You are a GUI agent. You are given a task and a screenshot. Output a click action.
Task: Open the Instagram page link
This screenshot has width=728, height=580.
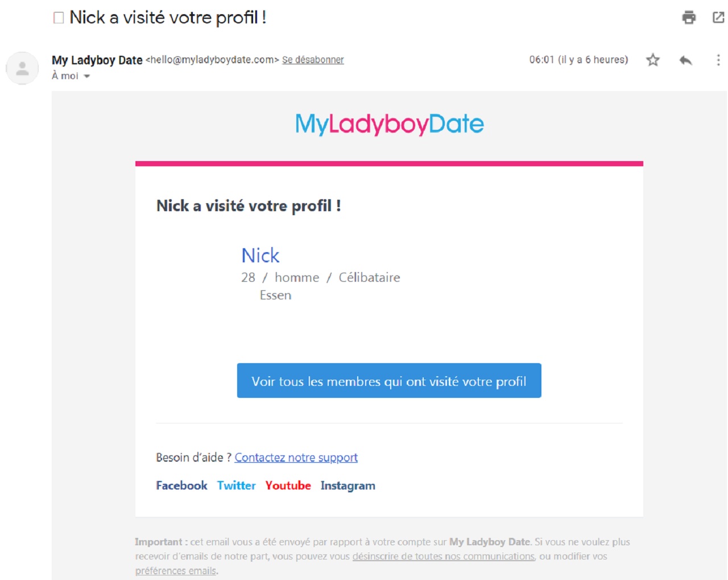pos(348,486)
